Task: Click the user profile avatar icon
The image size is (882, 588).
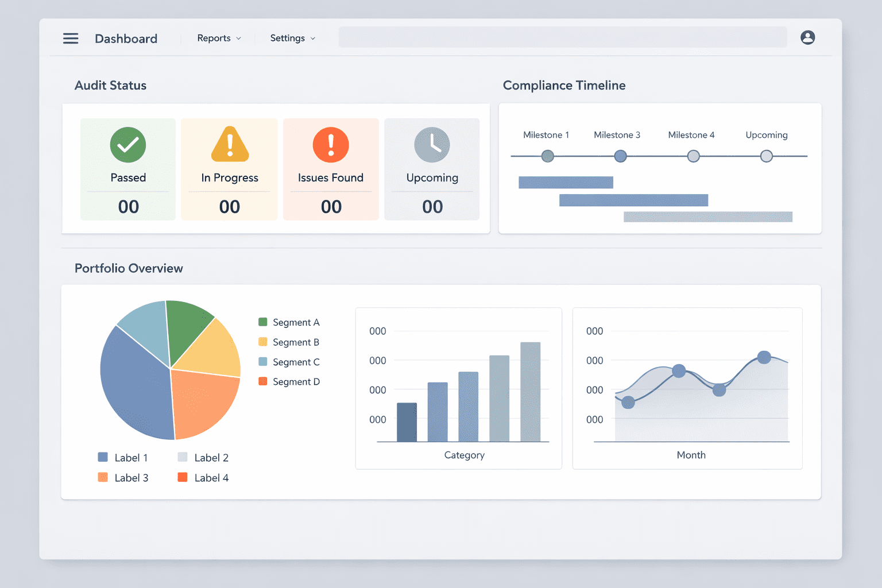Action: pyautogui.click(x=807, y=37)
